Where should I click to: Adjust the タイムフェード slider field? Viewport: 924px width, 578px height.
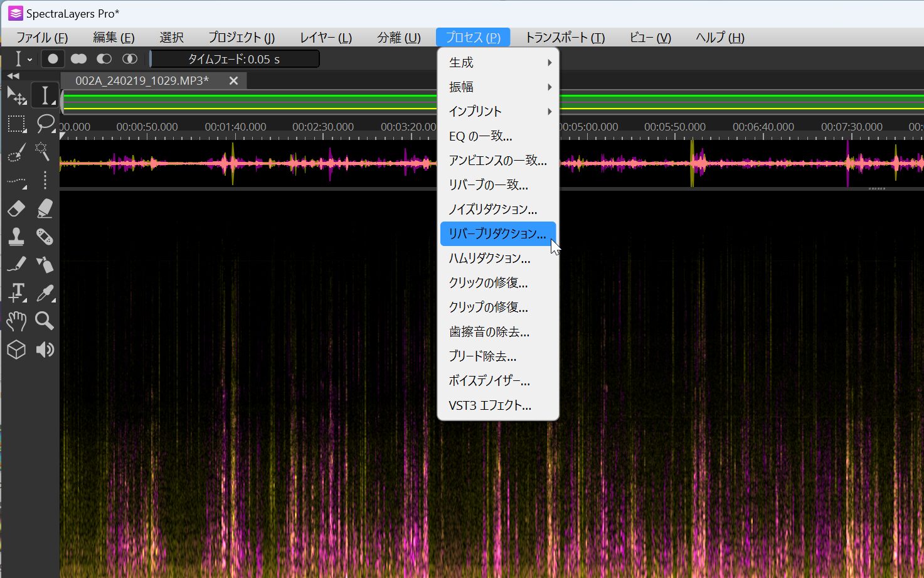pyautogui.click(x=235, y=59)
